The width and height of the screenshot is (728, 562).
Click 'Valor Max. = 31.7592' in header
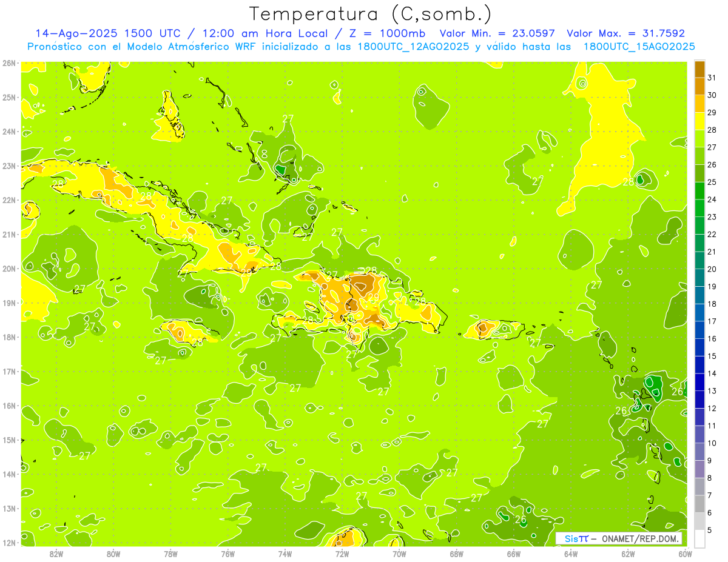tap(625, 33)
